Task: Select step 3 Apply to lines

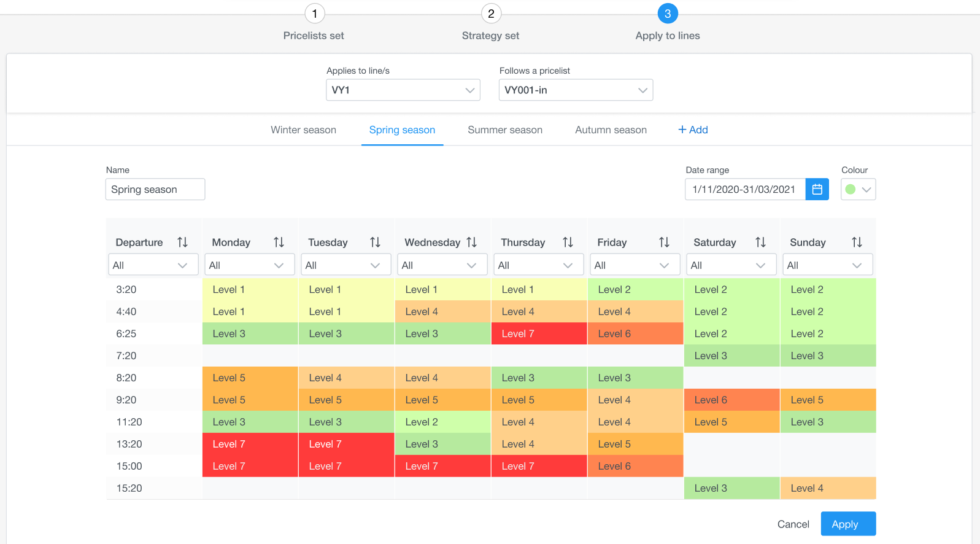Action: click(x=668, y=14)
